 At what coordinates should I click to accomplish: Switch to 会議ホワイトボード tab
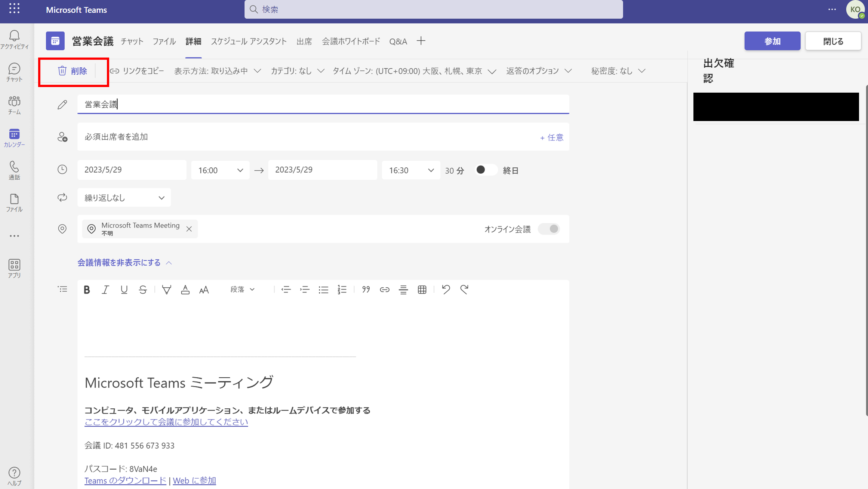coord(351,41)
